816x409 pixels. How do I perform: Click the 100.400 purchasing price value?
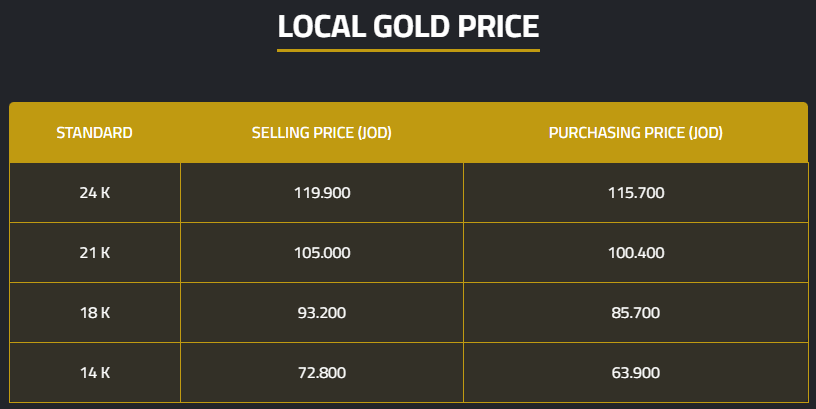[x=635, y=253]
